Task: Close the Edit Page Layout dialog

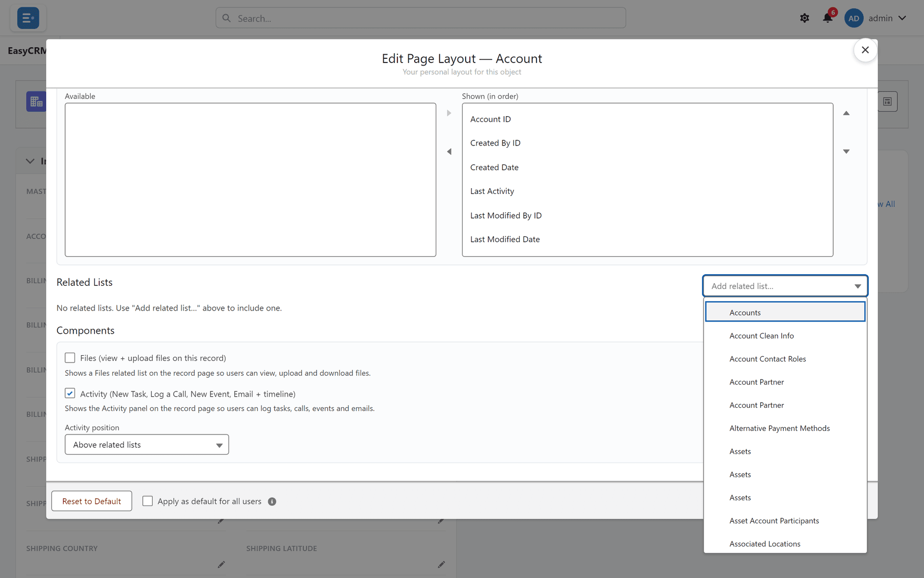Action: pos(865,50)
